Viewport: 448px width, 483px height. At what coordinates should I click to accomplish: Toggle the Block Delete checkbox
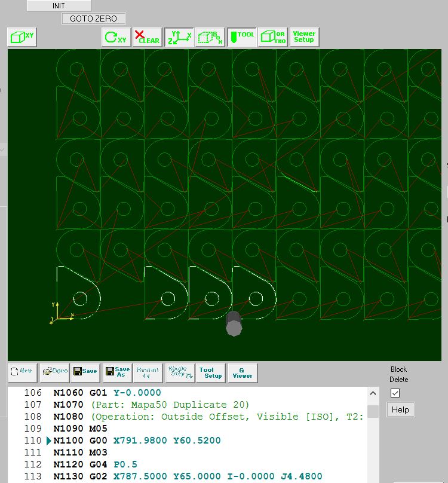click(x=395, y=393)
